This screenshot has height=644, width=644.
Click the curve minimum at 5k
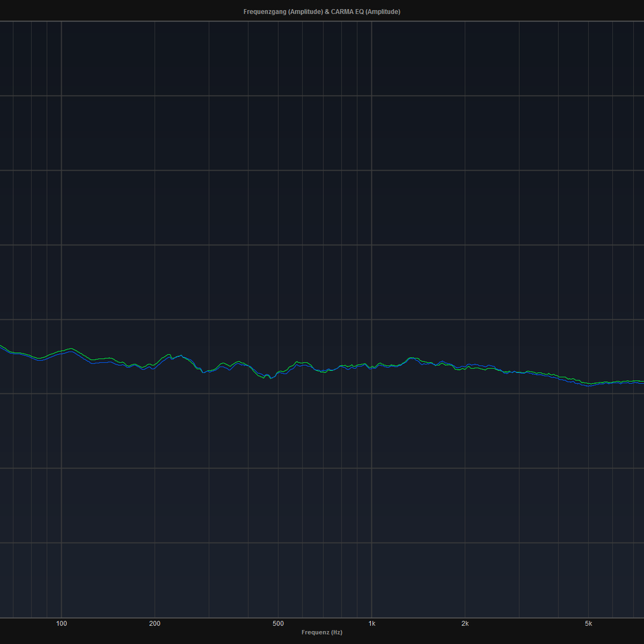tap(589, 384)
